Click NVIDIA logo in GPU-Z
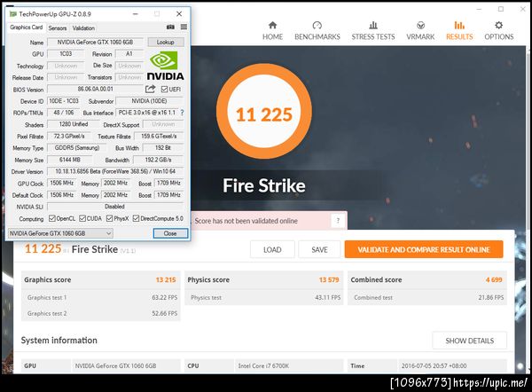This screenshot has width=532, height=392. tap(165, 66)
